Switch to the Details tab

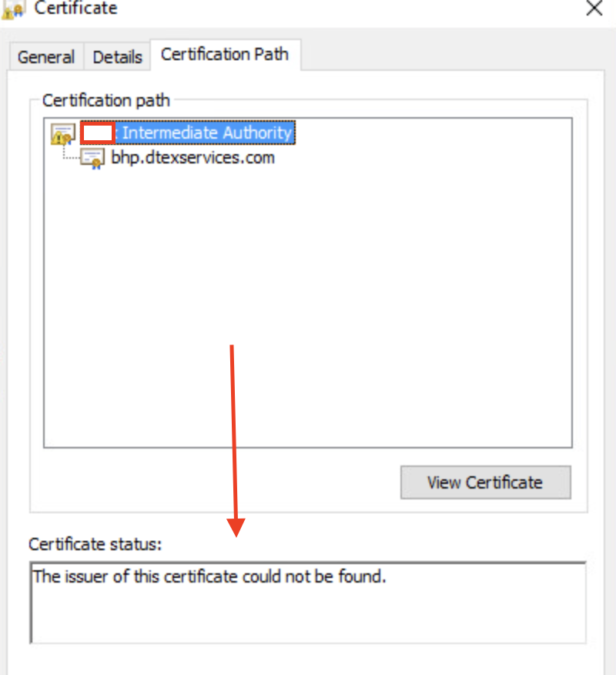[116, 56]
